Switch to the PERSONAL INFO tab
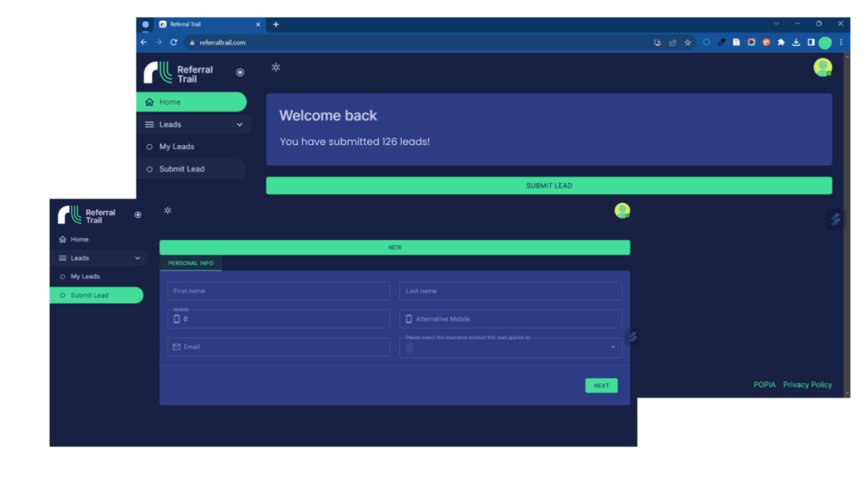The image size is (868, 496). pyautogui.click(x=190, y=263)
